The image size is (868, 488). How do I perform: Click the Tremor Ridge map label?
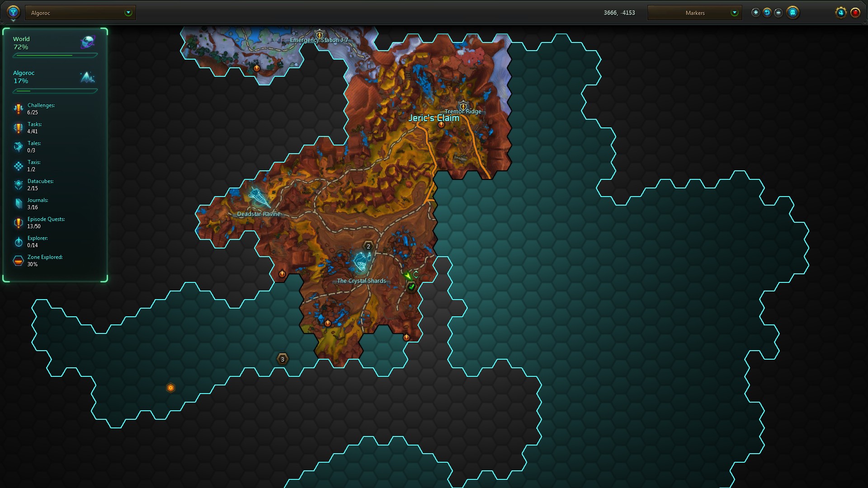(463, 112)
